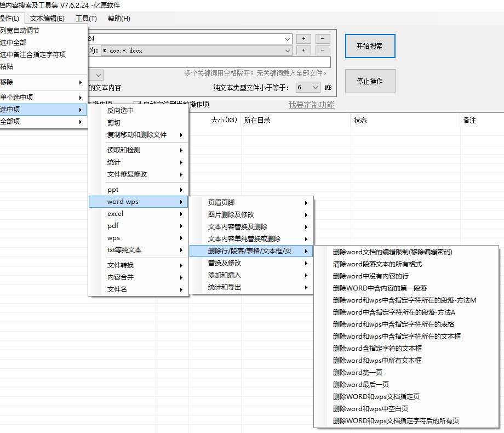Select 删除word中没有内容的行 menu entry

click(x=370, y=276)
